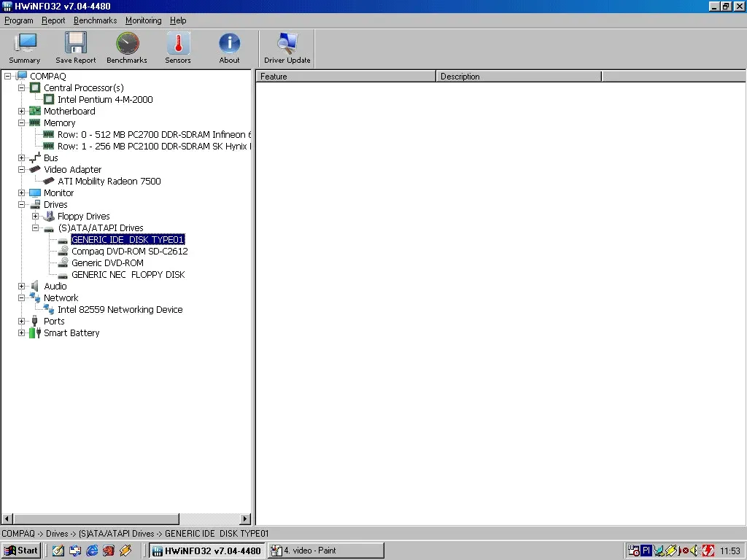Collapse the Central Processor(s) node
This screenshot has height=560, width=747.
[x=21, y=87]
